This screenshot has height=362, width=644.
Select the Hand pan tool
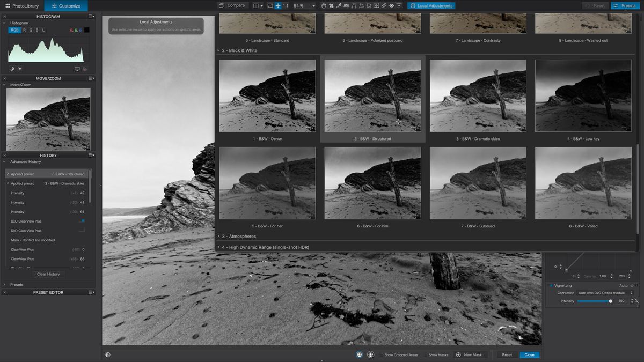324,5
